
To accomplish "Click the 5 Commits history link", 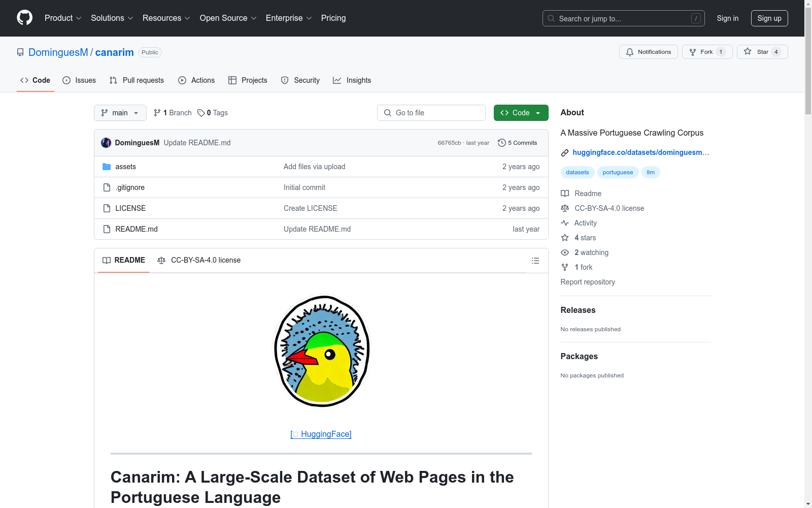I will tap(518, 143).
